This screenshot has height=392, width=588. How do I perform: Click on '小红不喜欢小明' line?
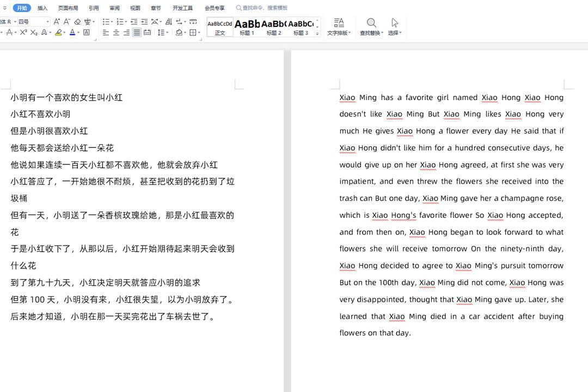40,114
